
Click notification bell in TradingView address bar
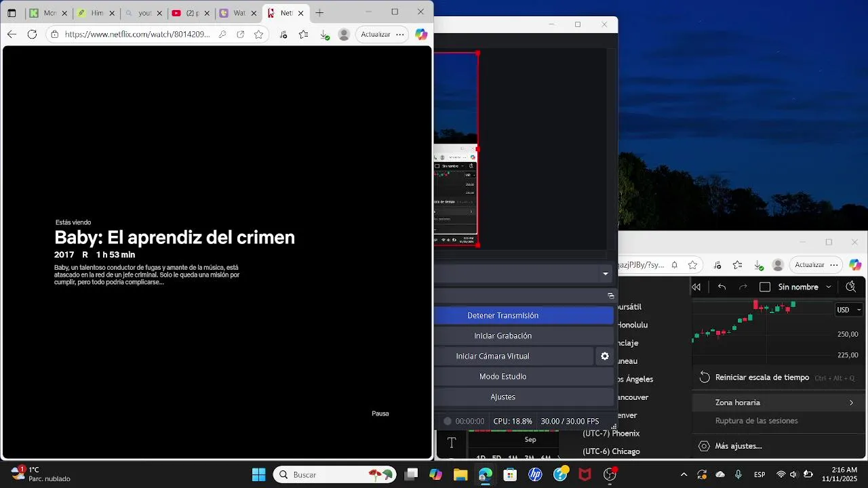pos(674,265)
